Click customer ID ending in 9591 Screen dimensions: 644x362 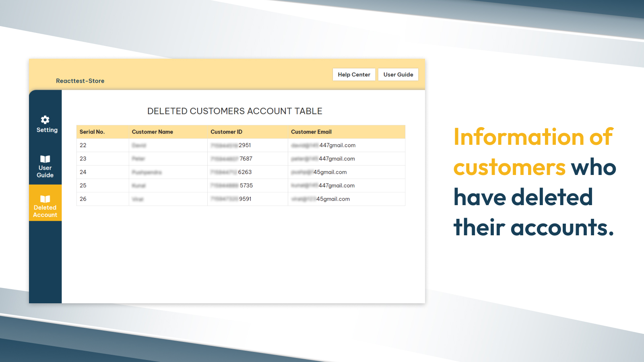click(231, 199)
